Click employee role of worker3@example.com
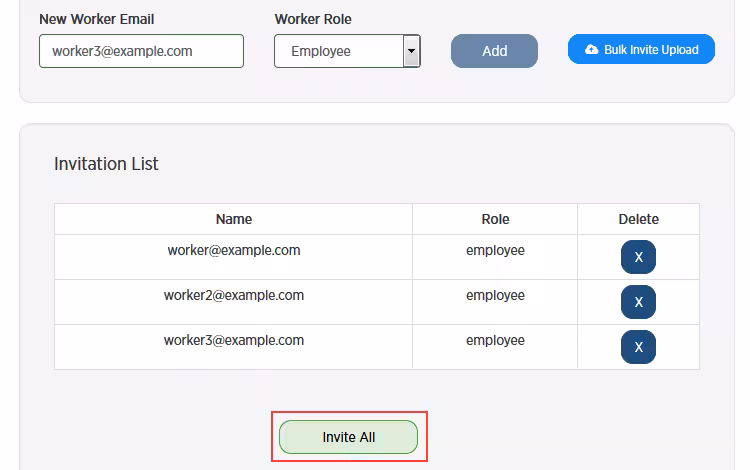 [495, 340]
